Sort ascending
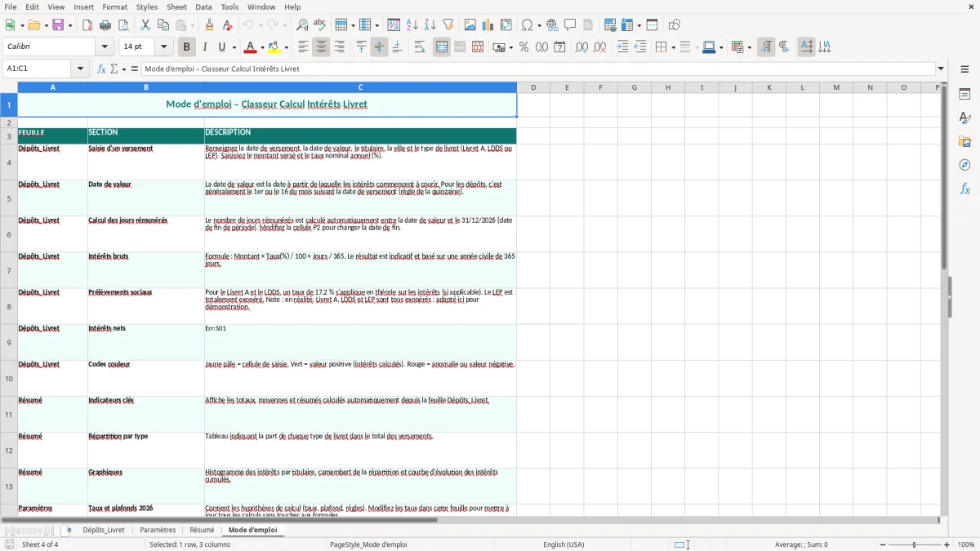980x551 pixels. click(x=412, y=25)
